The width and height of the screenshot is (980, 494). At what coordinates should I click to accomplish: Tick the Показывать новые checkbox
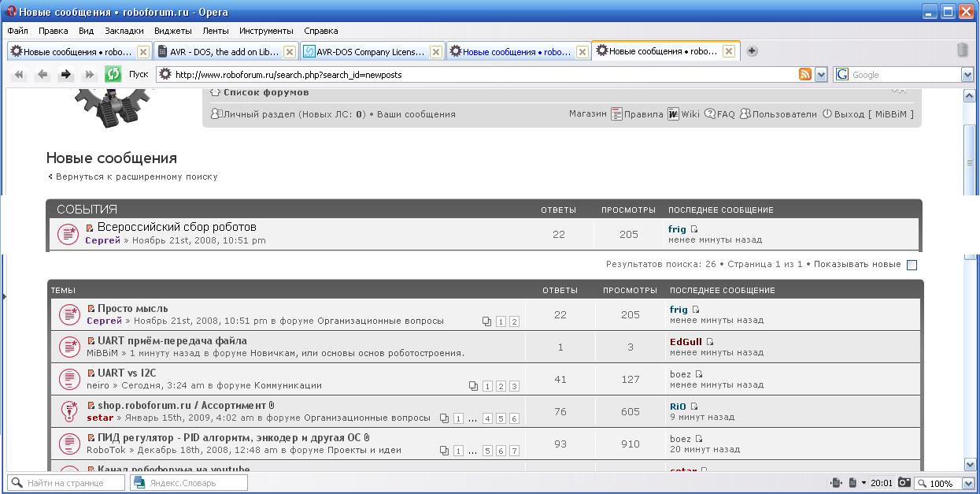tap(912, 265)
